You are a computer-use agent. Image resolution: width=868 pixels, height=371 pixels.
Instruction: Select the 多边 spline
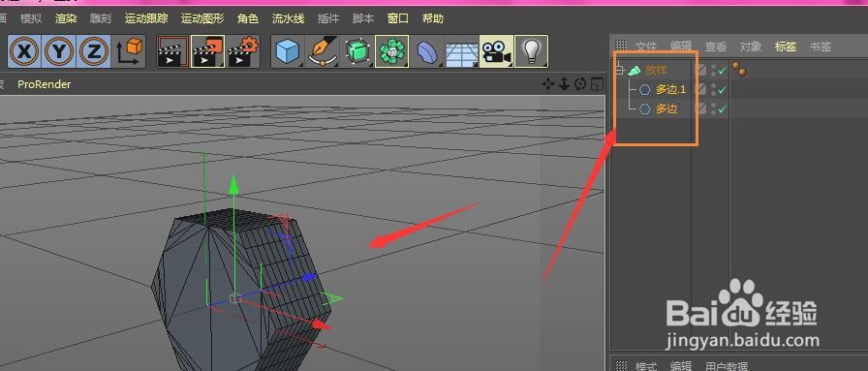666,109
